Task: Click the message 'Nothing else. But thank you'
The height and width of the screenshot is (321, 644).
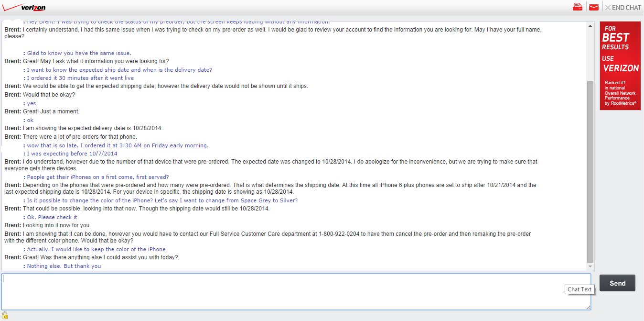Action: click(x=64, y=266)
